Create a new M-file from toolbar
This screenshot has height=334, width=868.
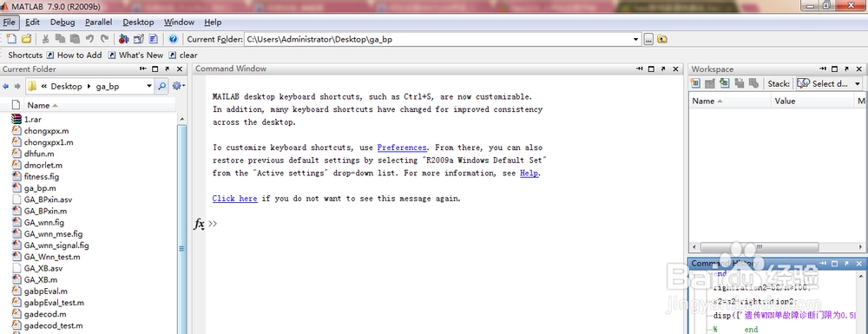coord(11,39)
